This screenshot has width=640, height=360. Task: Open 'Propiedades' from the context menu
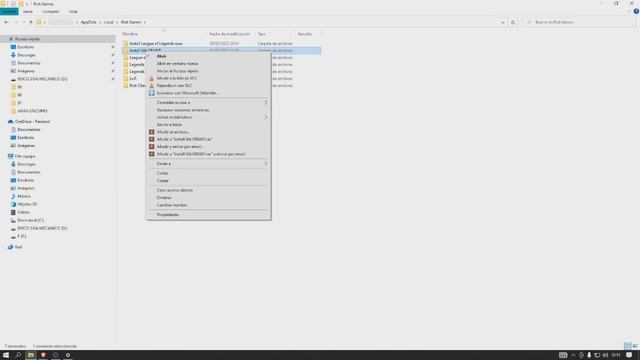pyautogui.click(x=168, y=215)
